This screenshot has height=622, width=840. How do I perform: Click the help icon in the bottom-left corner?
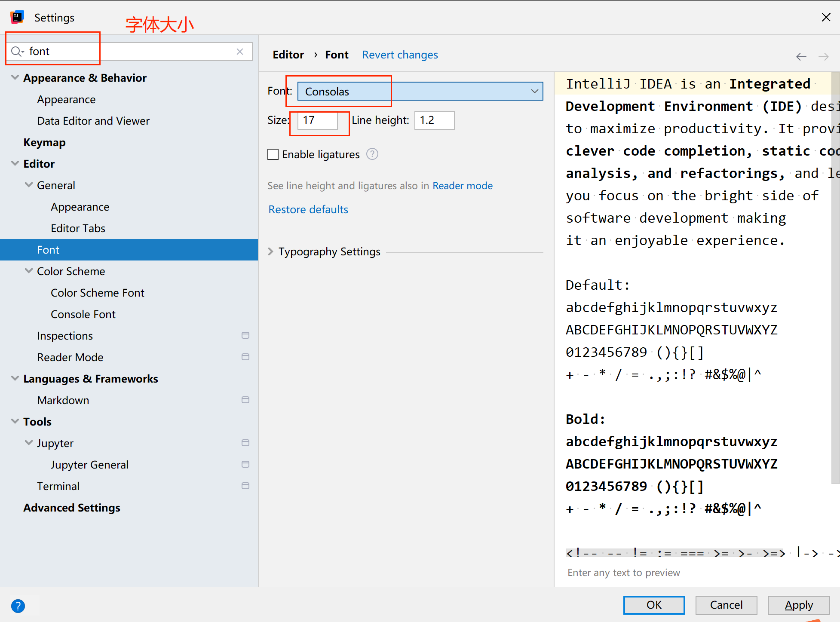click(18, 606)
